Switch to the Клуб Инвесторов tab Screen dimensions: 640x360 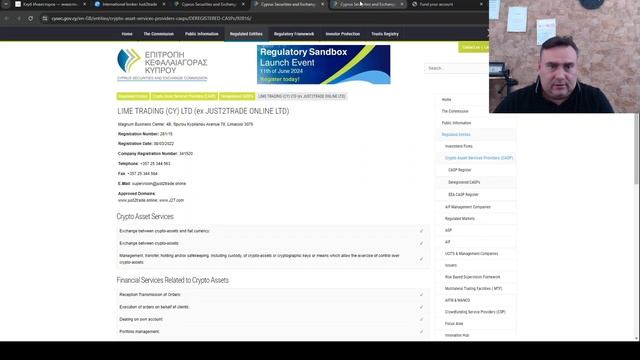tap(50, 4)
